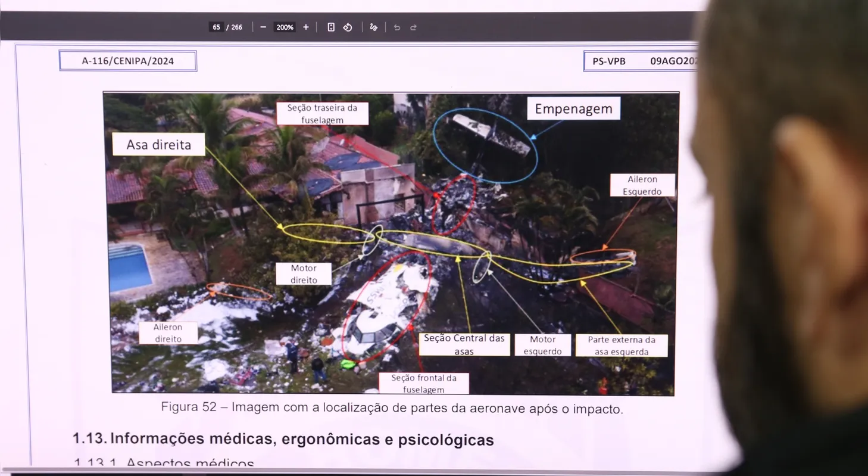868x476 pixels.
Task: Click the 'Aileron Esquerdo' label
Action: [643, 185]
